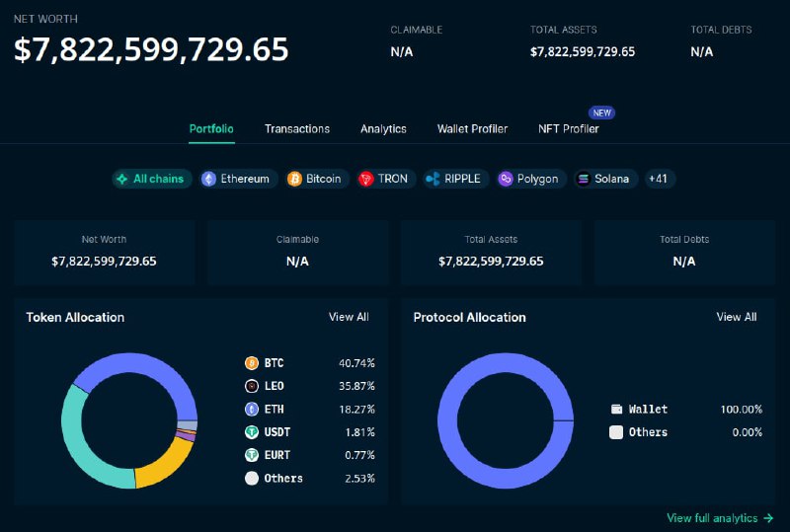The image size is (790, 532).
Task: Click the BTC 40.74% value
Action: (x=356, y=363)
